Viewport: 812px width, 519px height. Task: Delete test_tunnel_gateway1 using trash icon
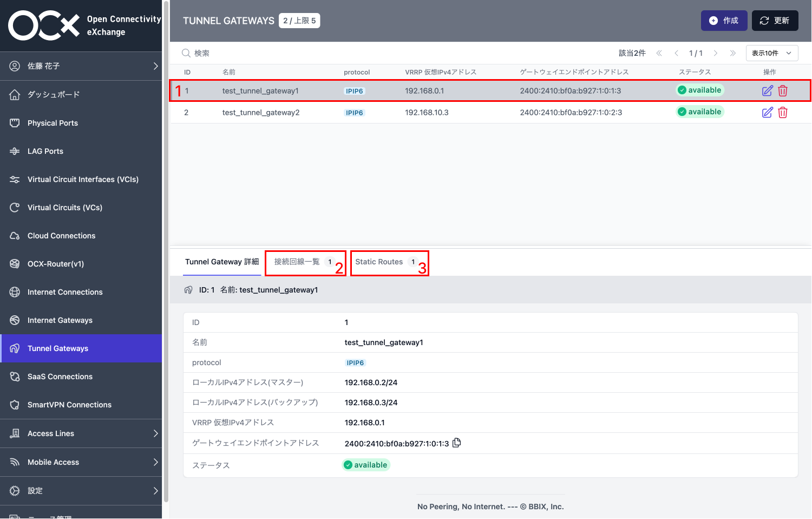[783, 91]
